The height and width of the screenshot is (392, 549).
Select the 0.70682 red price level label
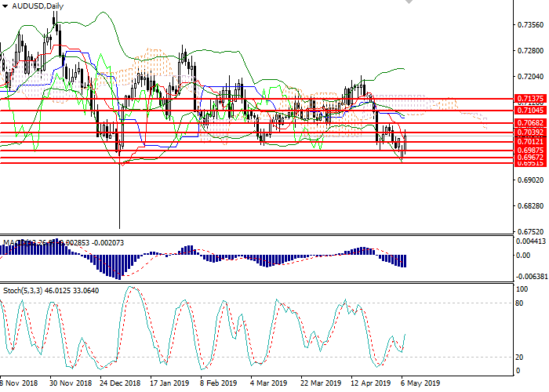point(529,123)
